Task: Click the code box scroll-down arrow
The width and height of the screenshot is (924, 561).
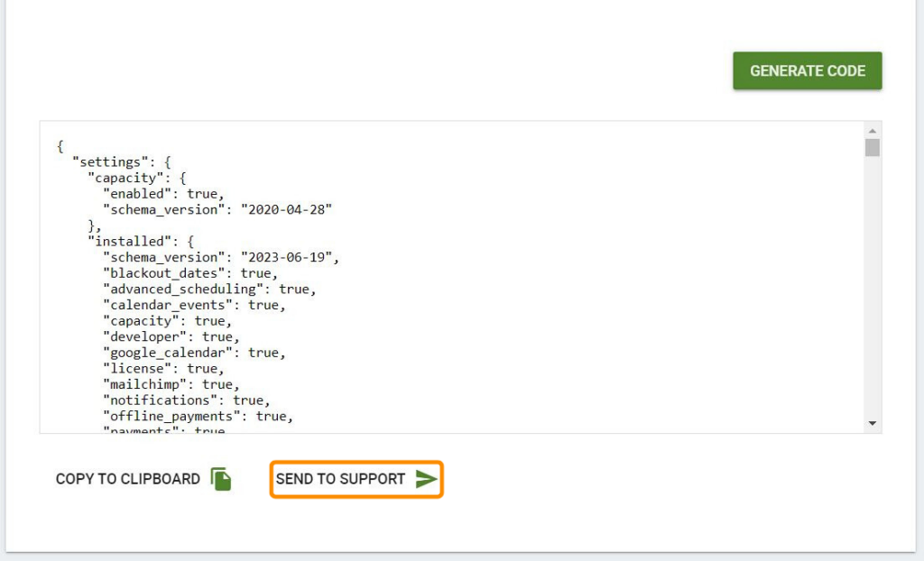Action: 873,423
